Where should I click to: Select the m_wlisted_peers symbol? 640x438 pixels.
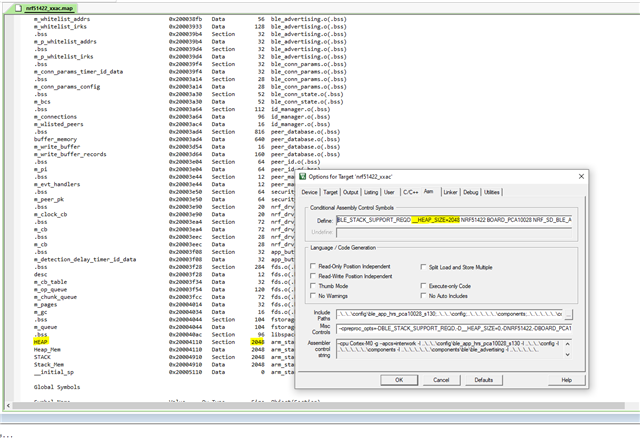tap(58, 124)
